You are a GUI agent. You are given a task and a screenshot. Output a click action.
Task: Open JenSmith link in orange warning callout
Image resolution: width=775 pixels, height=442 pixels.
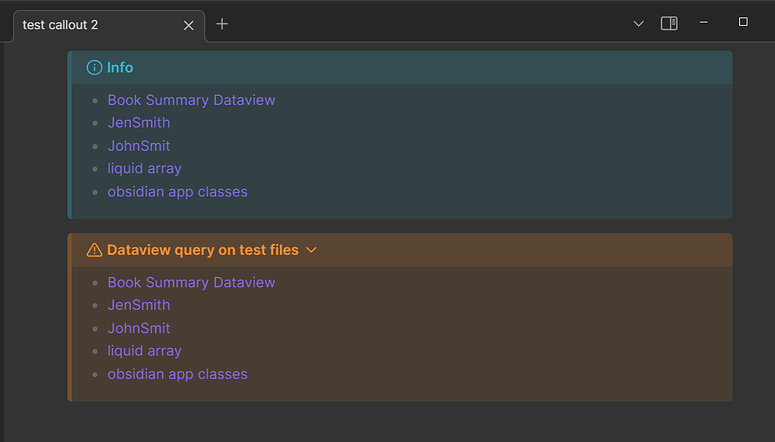[x=139, y=305]
